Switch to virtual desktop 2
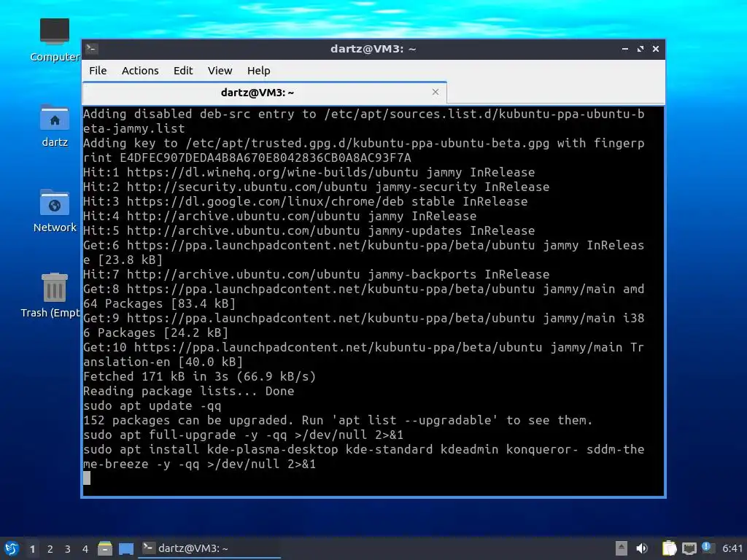 pyautogui.click(x=50, y=549)
